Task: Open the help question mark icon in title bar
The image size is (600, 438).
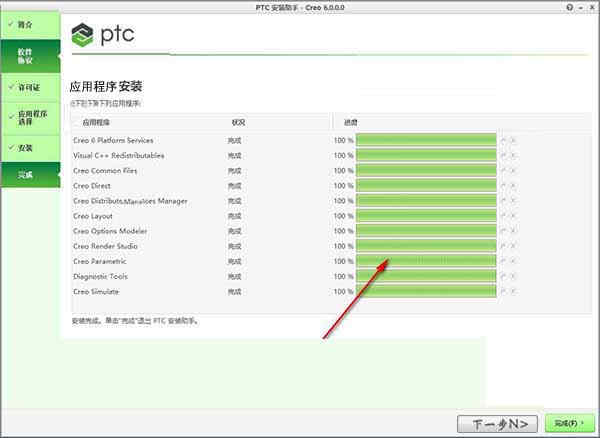Action: point(570,7)
